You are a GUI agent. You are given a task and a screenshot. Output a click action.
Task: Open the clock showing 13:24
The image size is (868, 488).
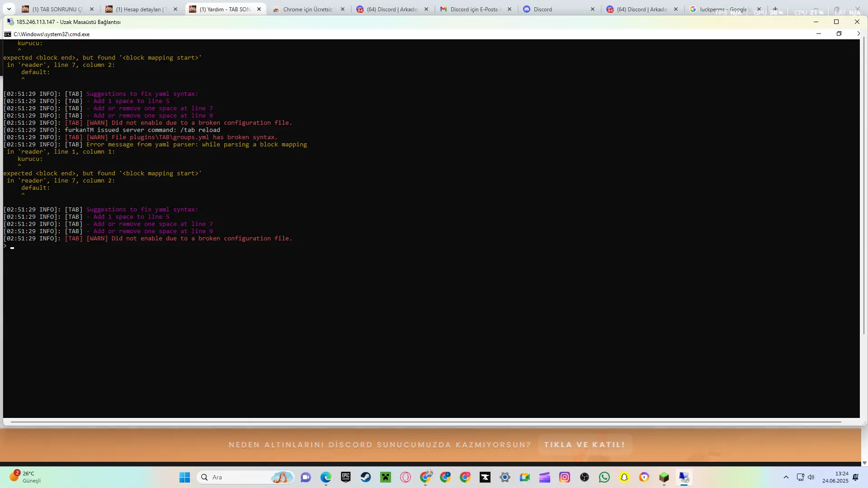[835, 477]
